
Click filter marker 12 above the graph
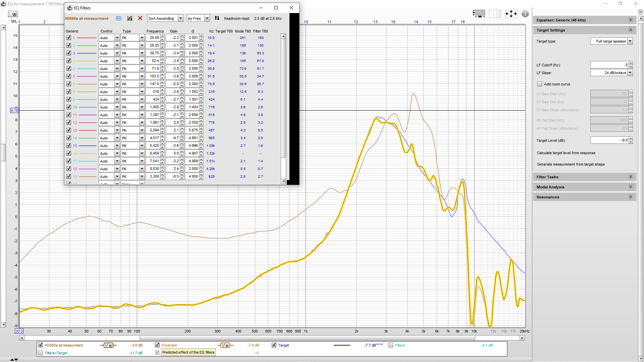pos(356,22)
